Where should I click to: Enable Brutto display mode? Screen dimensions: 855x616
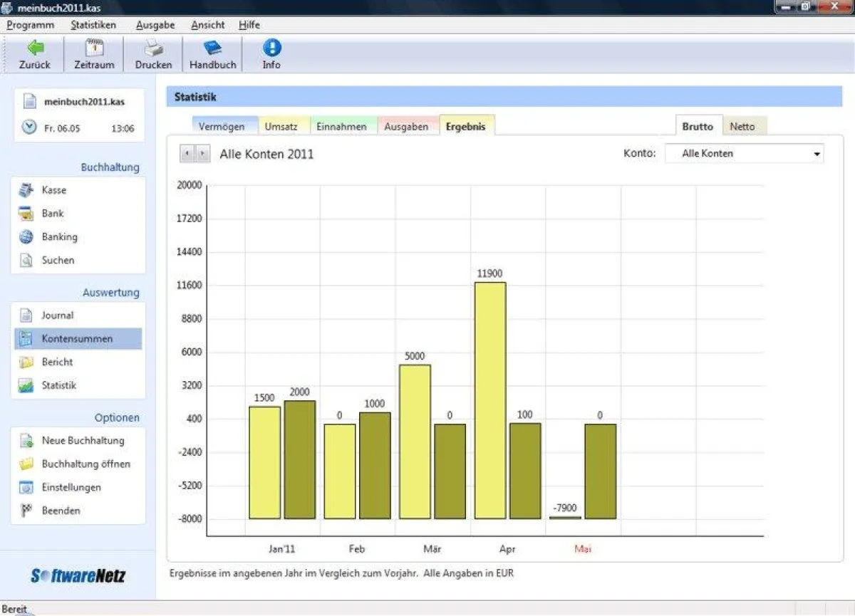click(x=698, y=126)
